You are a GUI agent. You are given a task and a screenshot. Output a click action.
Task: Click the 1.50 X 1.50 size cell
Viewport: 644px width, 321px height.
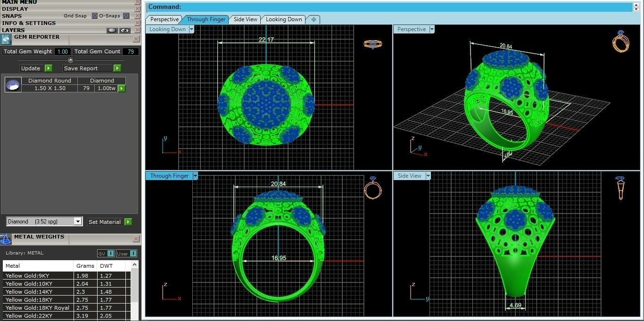pos(50,88)
